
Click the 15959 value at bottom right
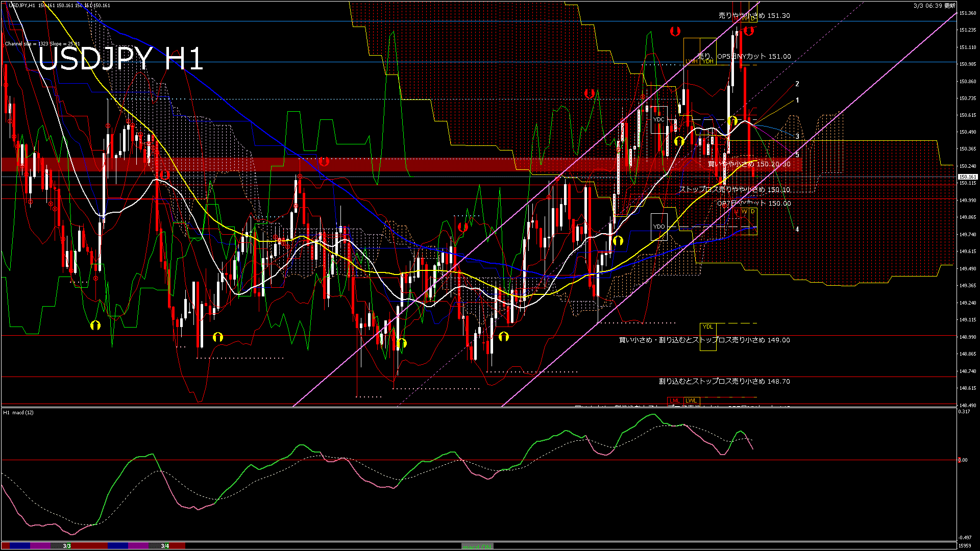tap(965, 546)
